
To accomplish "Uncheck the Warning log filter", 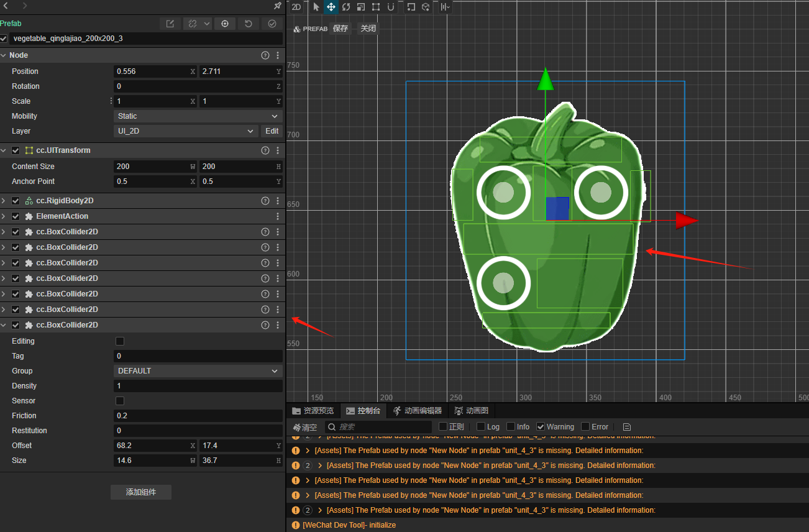I will [x=541, y=427].
